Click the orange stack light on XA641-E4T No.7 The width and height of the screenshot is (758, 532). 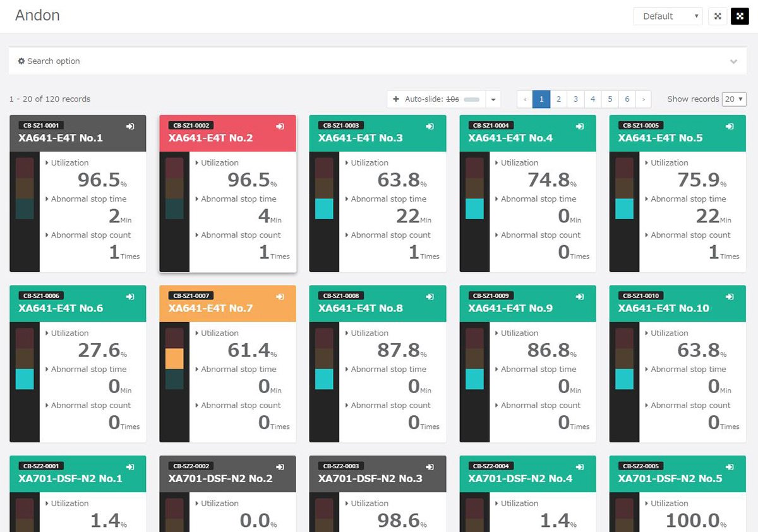(x=174, y=359)
